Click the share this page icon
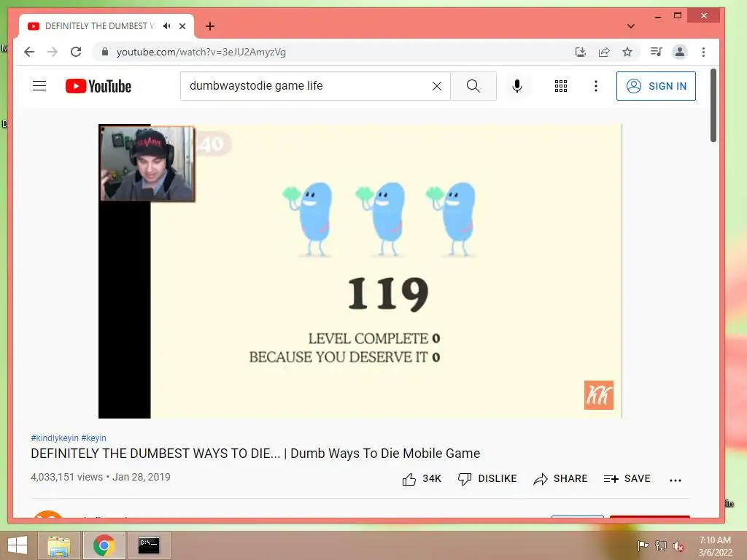747x560 pixels. [x=603, y=52]
